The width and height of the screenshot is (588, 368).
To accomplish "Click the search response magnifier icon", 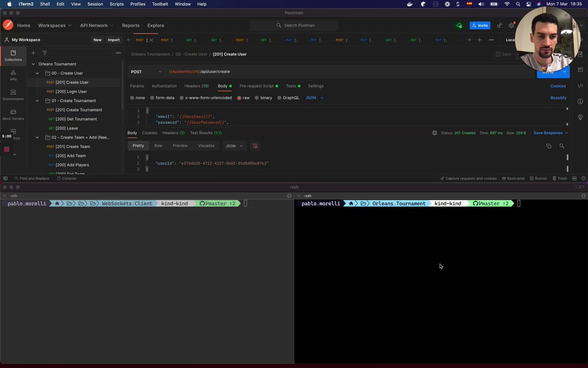I will pyautogui.click(x=562, y=146).
